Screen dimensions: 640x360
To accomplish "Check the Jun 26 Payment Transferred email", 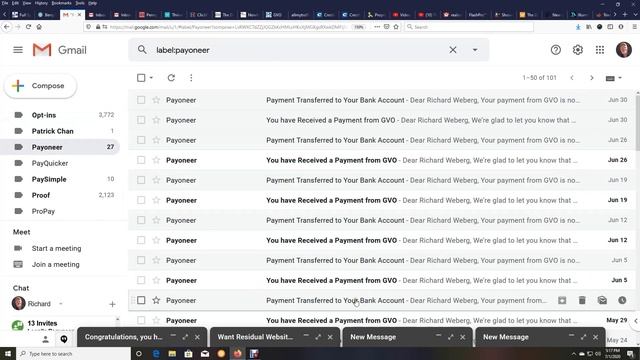I will pyautogui.click(x=141, y=140).
